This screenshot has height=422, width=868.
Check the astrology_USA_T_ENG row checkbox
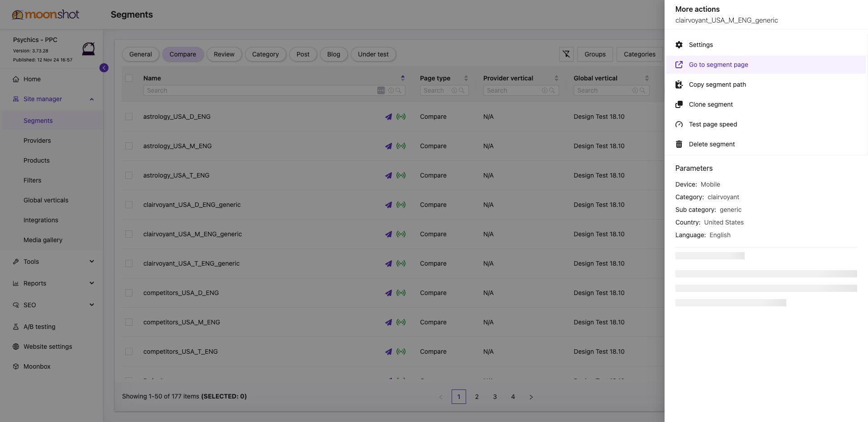click(x=129, y=175)
